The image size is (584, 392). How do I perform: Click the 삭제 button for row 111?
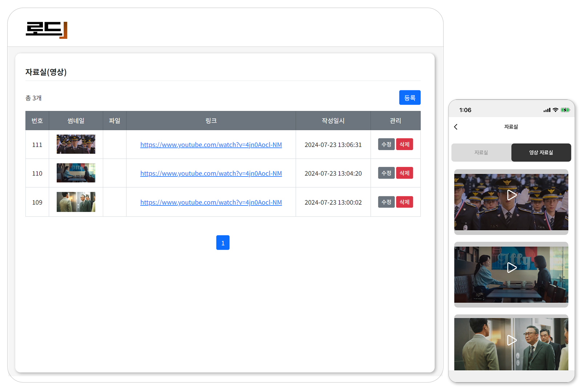[x=404, y=144]
